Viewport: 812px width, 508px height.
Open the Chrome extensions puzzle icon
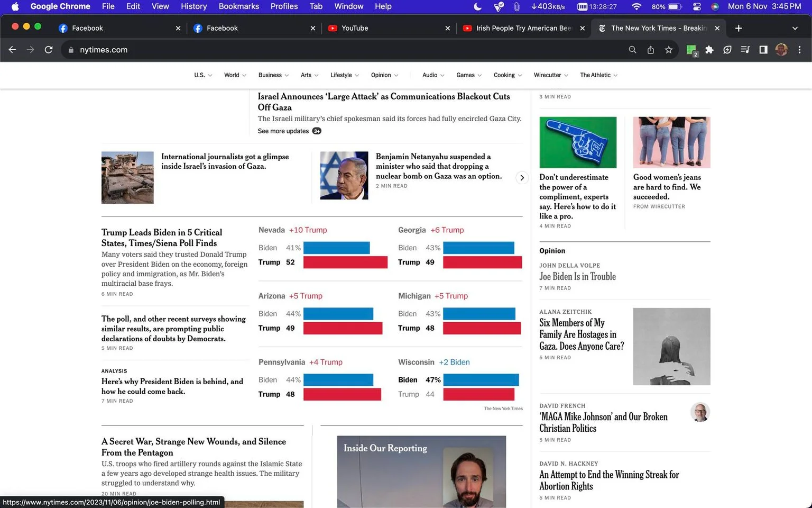(x=709, y=50)
